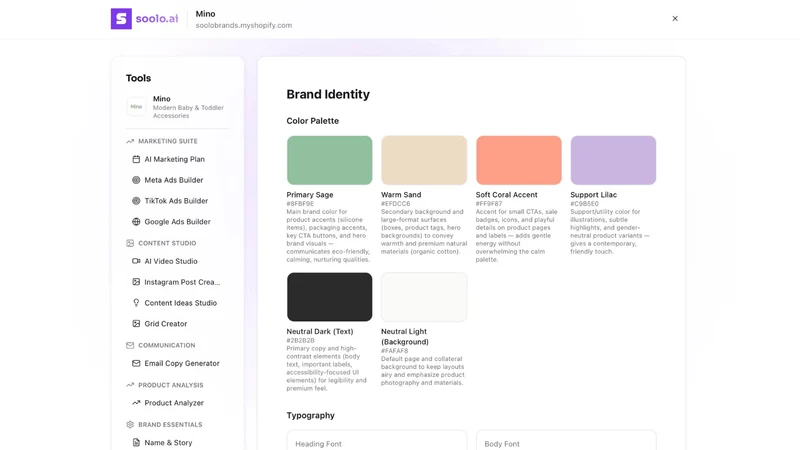This screenshot has width=800, height=450.
Task: Open Email Copy Generator
Action: 182,363
